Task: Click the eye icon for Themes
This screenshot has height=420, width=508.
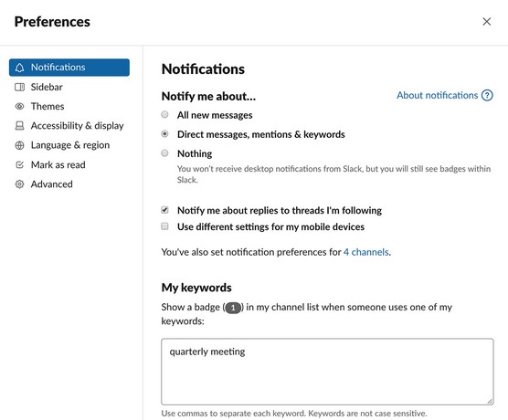Action: pos(19,106)
